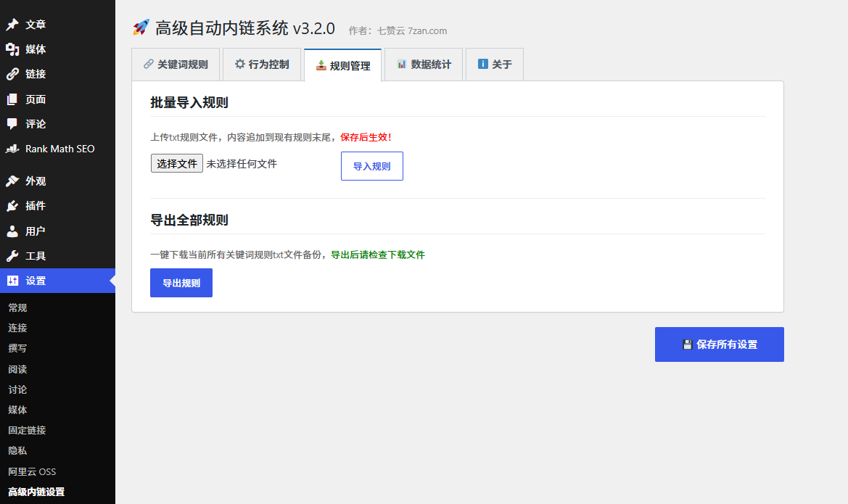Click the pin icon beside 文章
The image size is (848, 504).
coord(12,25)
